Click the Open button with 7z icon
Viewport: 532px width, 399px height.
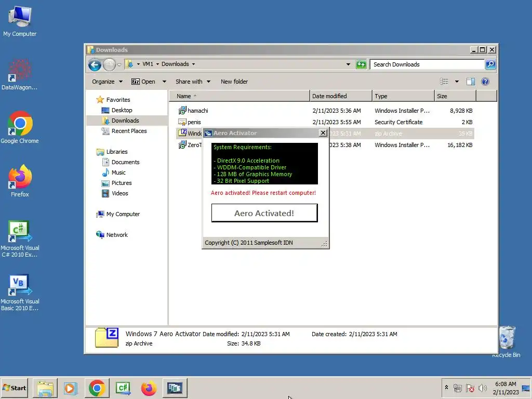pos(143,82)
